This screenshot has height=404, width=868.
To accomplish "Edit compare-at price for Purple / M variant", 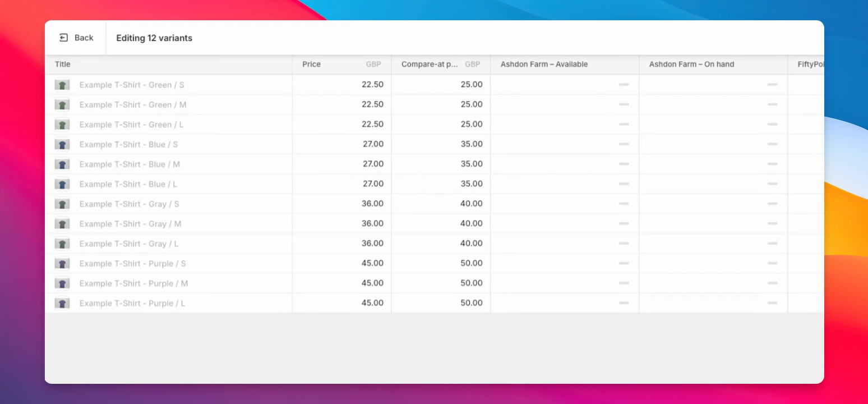I will point(441,283).
